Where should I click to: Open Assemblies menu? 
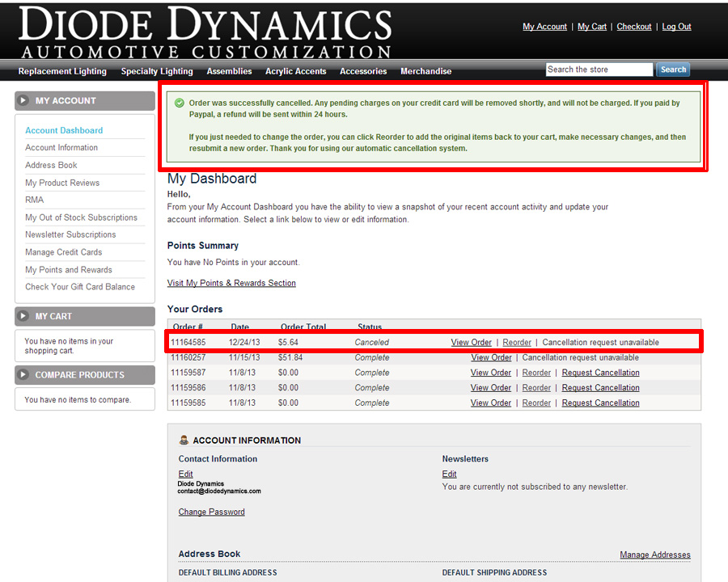pos(230,71)
